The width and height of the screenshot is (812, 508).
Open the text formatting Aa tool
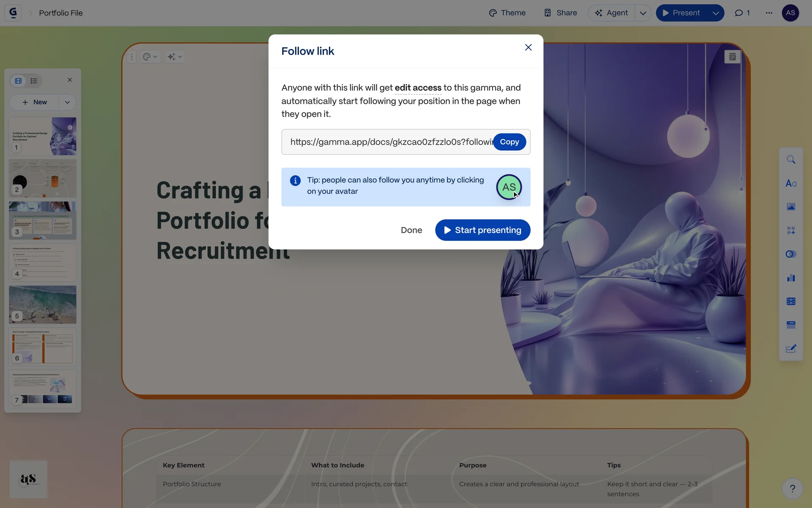point(791,183)
